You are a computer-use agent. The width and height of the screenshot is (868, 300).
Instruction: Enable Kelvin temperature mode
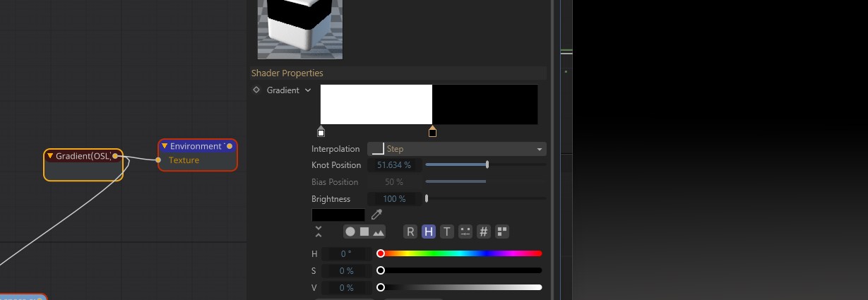point(446,232)
